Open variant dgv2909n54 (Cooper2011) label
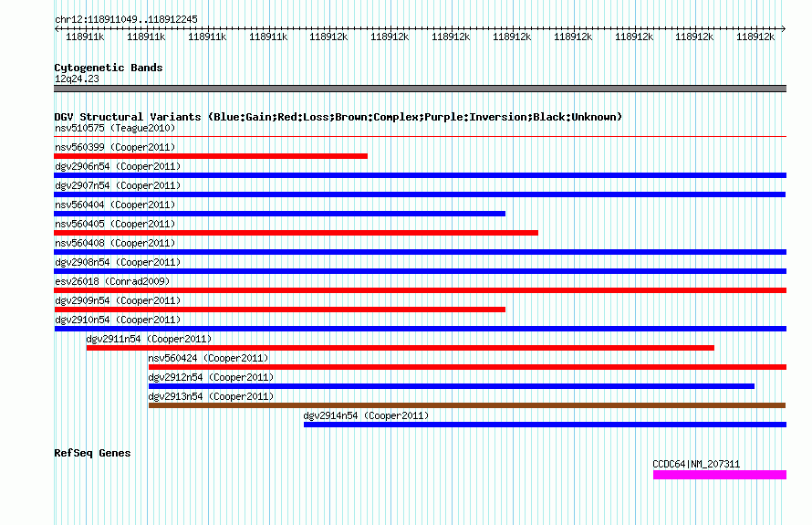This screenshot has width=812, height=525. [x=118, y=300]
